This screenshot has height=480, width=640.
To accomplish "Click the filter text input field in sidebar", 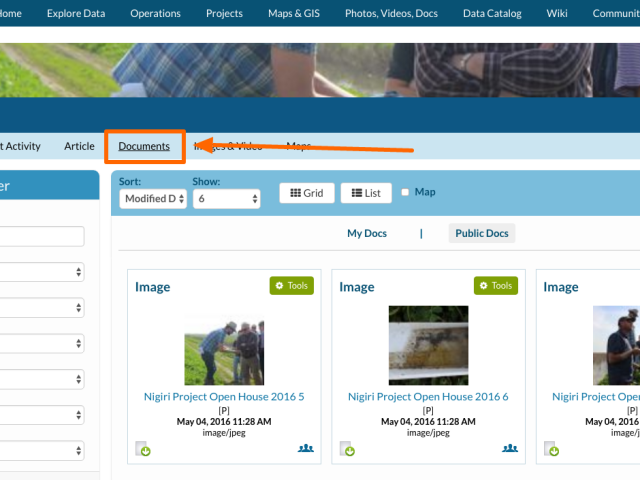I will point(41,236).
